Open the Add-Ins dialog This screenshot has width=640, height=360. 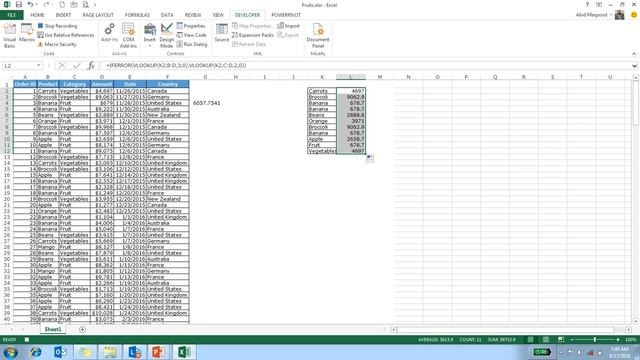point(109,33)
